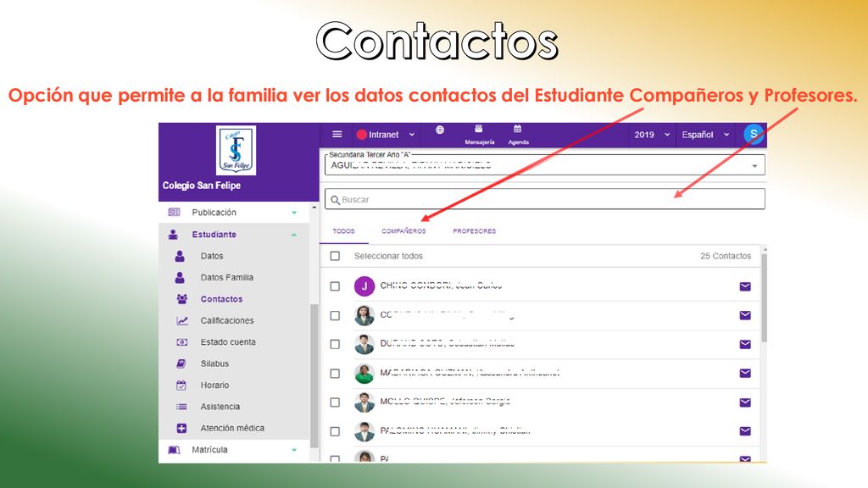Check the MADARIAGA contact checkbox
868x488 pixels.
[x=335, y=374]
